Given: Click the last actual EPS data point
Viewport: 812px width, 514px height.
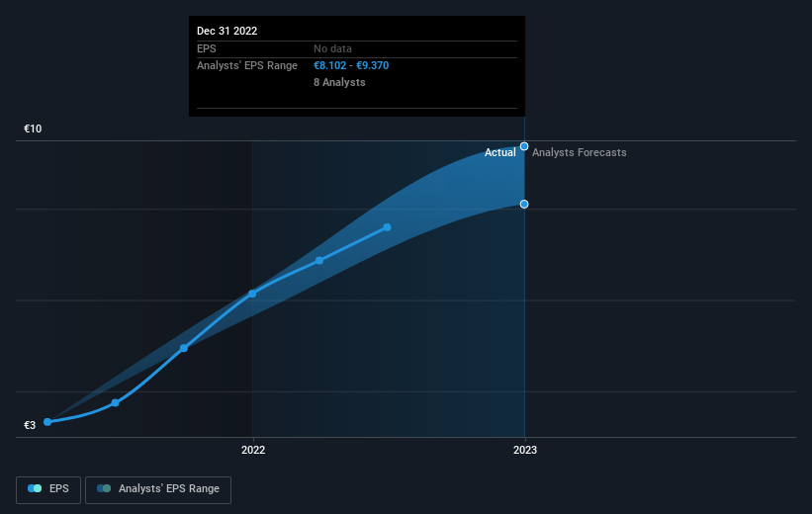Looking at the screenshot, I should click(387, 227).
